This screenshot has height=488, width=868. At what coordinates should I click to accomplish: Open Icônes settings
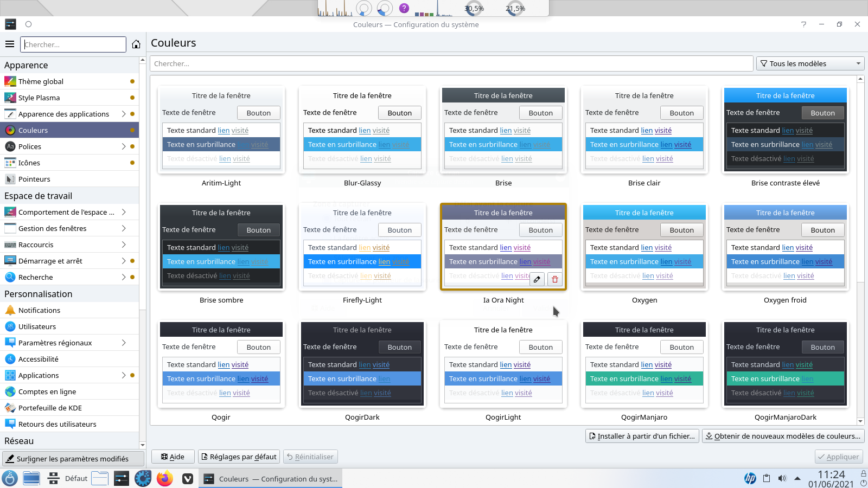pyautogui.click(x=69, y=163)
